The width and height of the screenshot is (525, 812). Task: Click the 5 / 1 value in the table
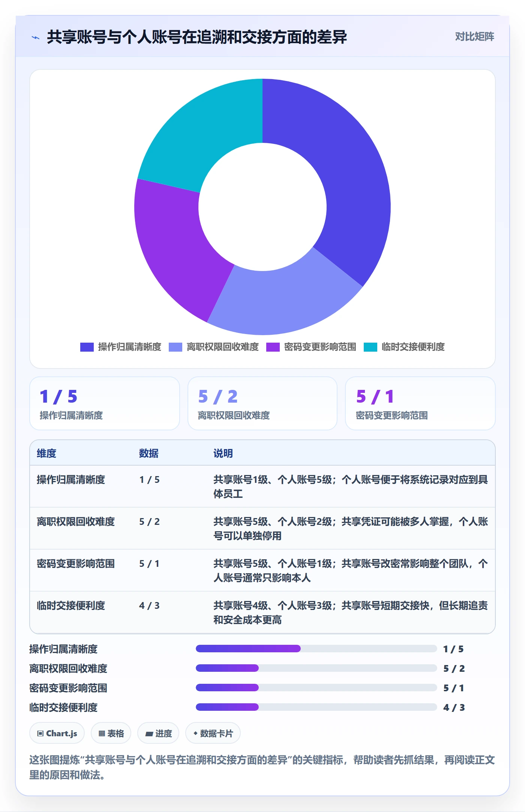tap(150, 563)
